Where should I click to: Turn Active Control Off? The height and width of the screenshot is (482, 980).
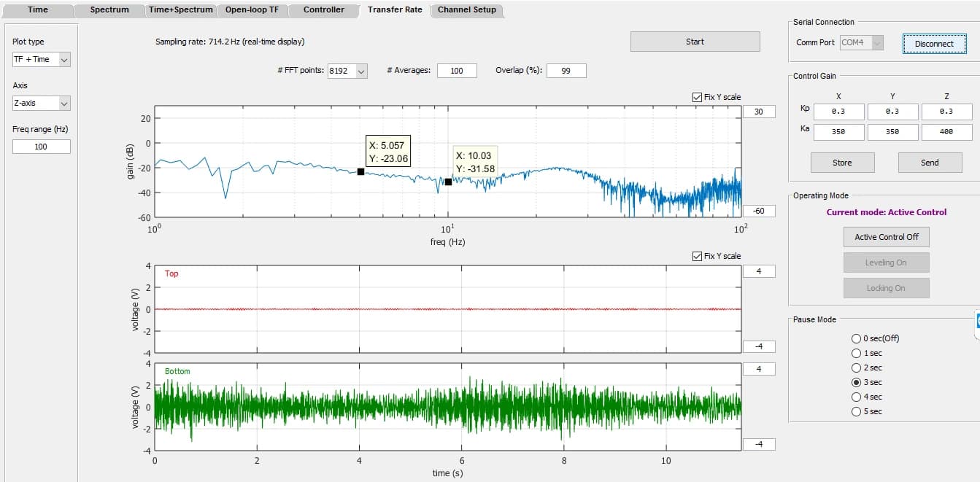887,237
